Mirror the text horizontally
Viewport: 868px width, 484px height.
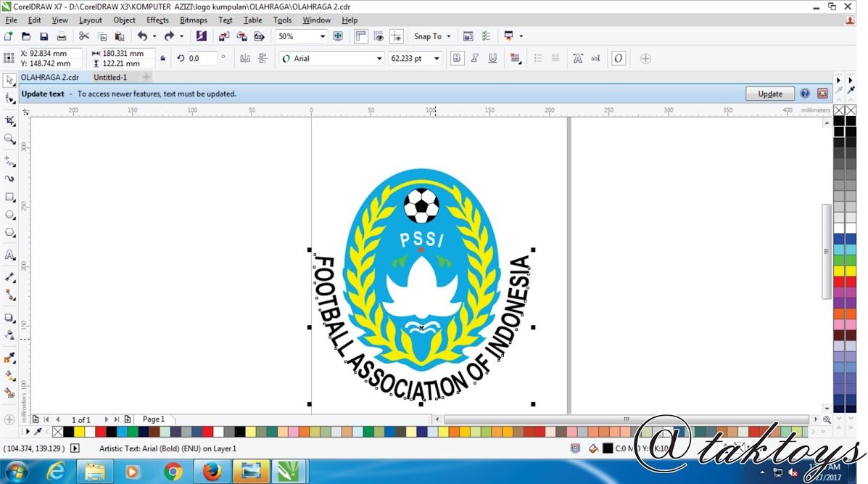(245, 59)
